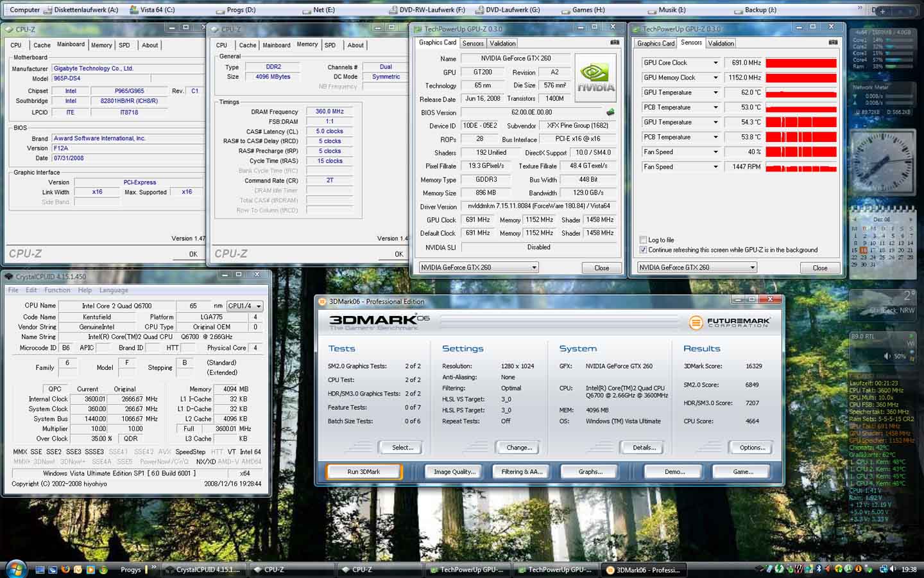Open the CPU1/4 selector in CrystalCPUID
Image resolution: width=924 pixels, height=578 pixels.
tap(244, 306)
